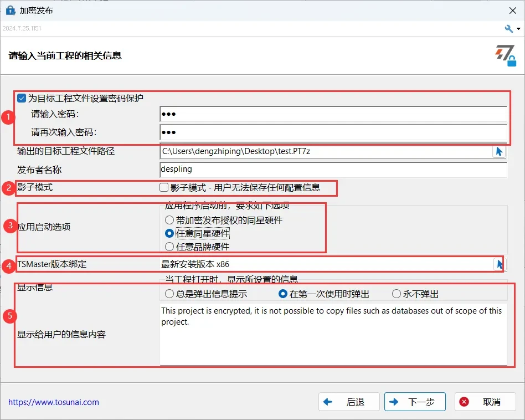Select 带加密发布授权的同星硬件 option
Image resolution: width=525 pixels, height=420 pixels.
point(169,220)
